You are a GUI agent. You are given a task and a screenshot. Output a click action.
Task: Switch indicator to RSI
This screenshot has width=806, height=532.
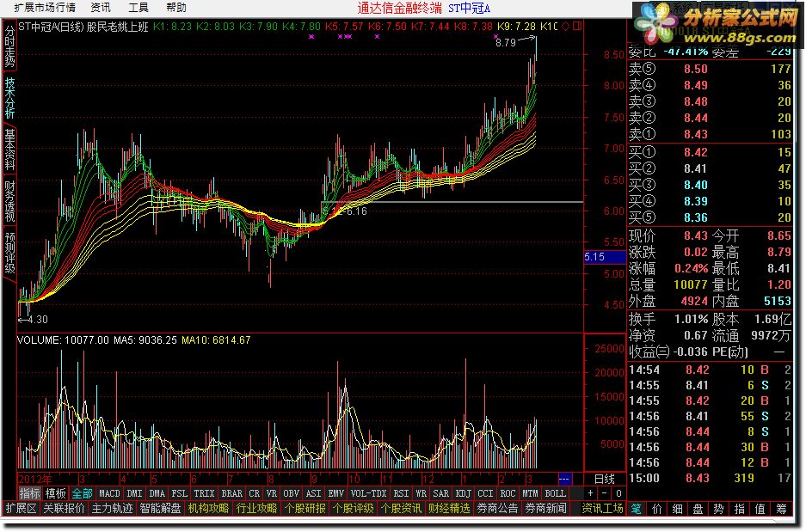coord(401,493)
